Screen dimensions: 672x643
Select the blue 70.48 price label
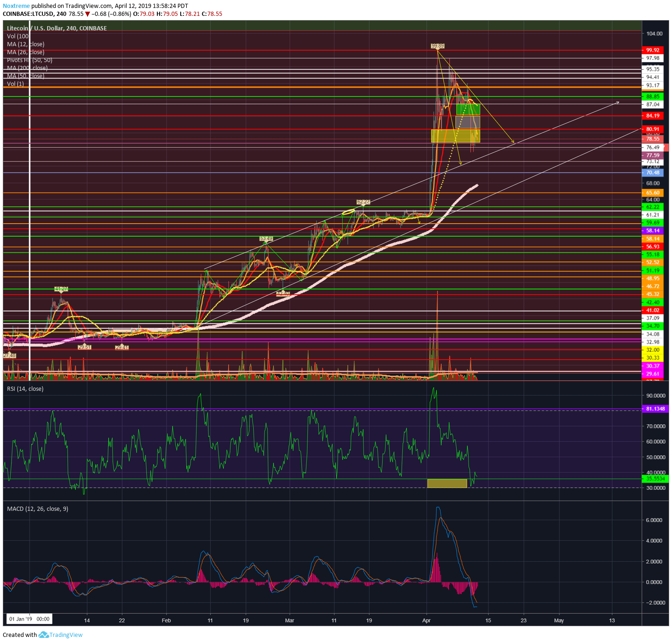pyautogui.click(x=652, y=172)
